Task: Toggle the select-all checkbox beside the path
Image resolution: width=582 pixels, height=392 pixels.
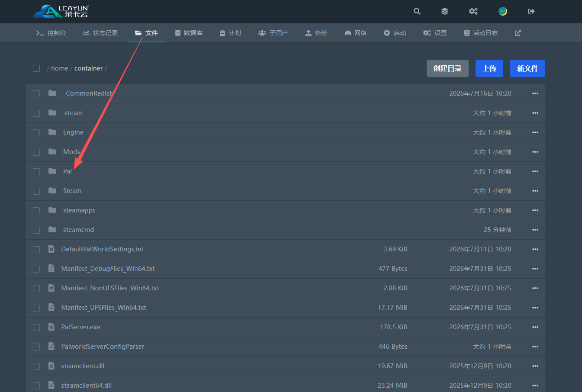Action: click(36, 68)
